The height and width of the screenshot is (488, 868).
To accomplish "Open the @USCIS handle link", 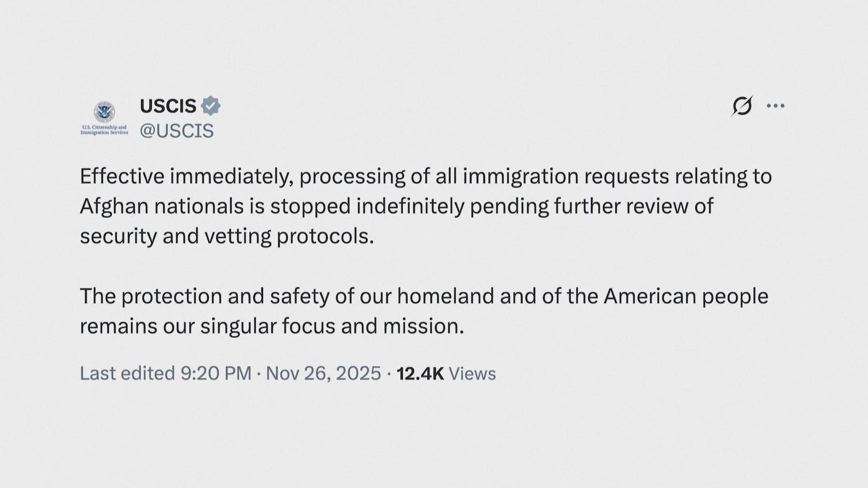I will (176, 131).
